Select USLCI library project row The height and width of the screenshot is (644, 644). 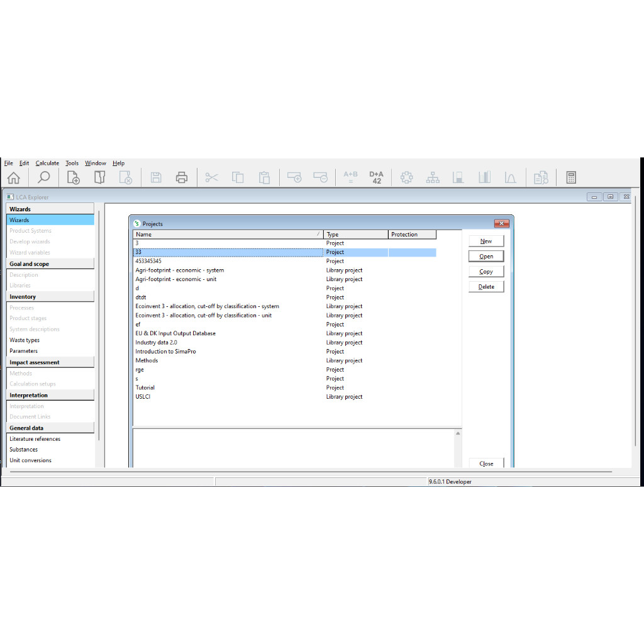click(x=285, y=397)
